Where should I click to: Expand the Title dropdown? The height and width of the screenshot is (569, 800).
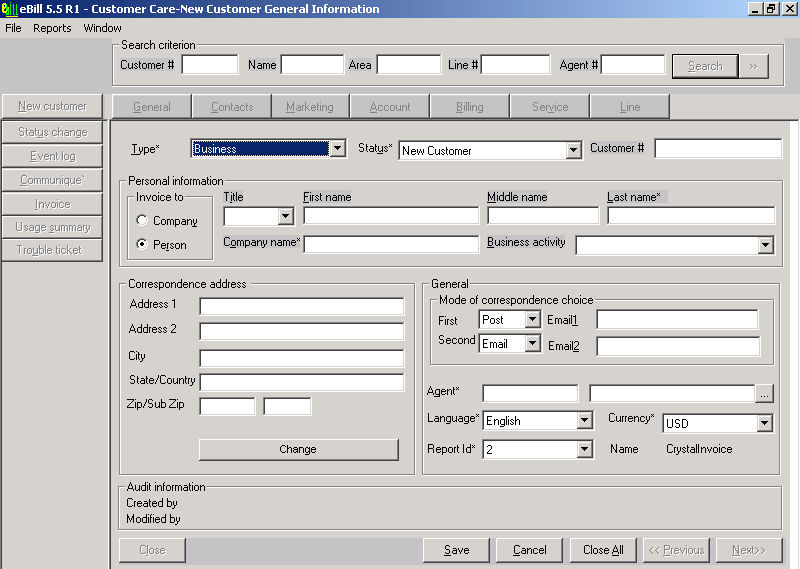point(286,216)
